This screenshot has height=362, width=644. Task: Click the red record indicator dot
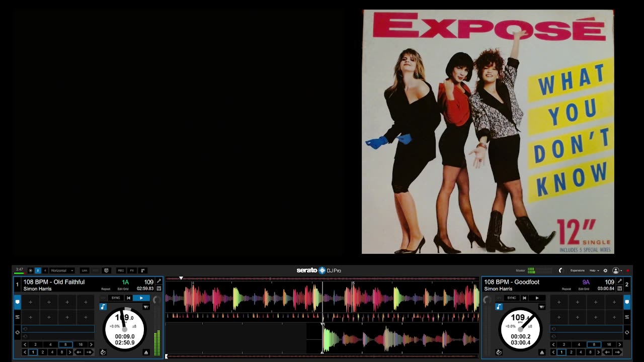point(627,270)
